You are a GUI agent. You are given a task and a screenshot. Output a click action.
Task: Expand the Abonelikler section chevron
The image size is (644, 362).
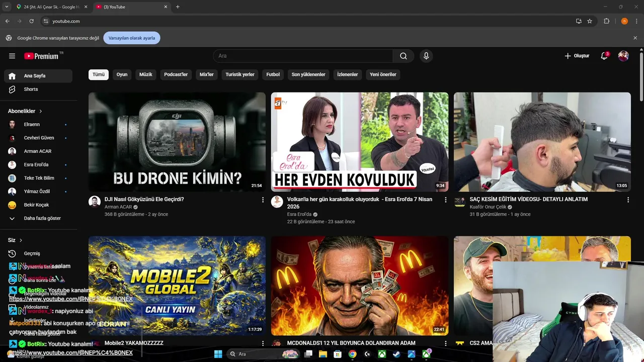pyautogui.click(x=41, y=111)
